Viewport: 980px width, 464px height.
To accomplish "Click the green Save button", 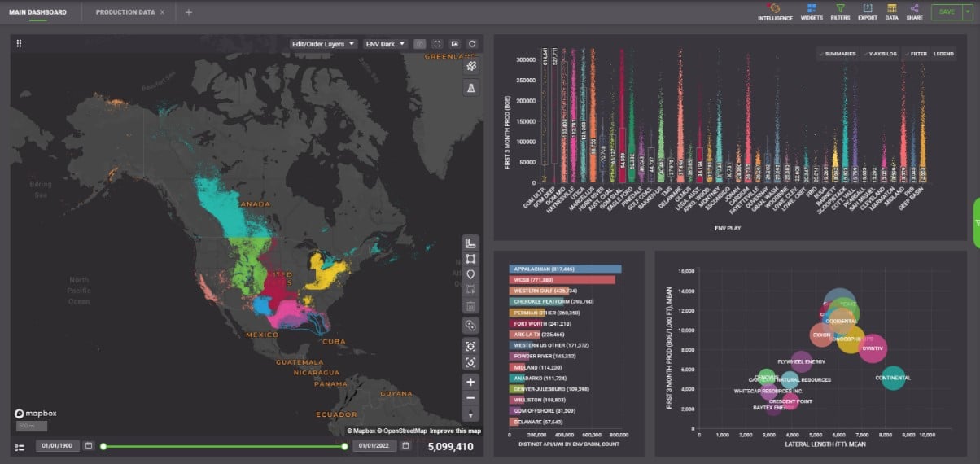I will point(946,12).
